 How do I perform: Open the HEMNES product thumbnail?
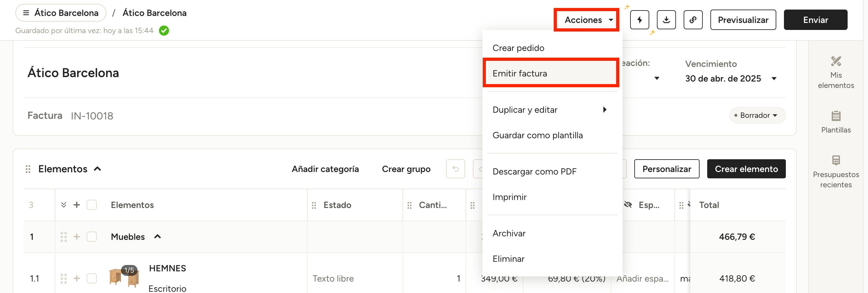click(x=124, y=277)
